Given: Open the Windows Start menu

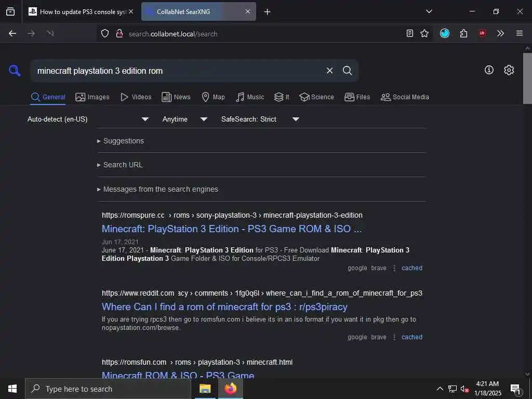Looking at the screenshot, I should tap(12, 389).
